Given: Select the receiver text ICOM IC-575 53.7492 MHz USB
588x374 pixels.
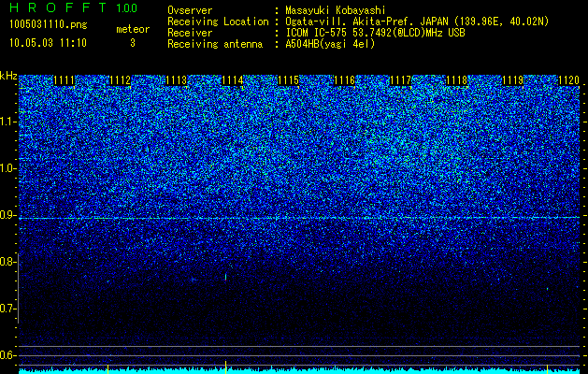Looking at the screenshot, I should point(375,33).
